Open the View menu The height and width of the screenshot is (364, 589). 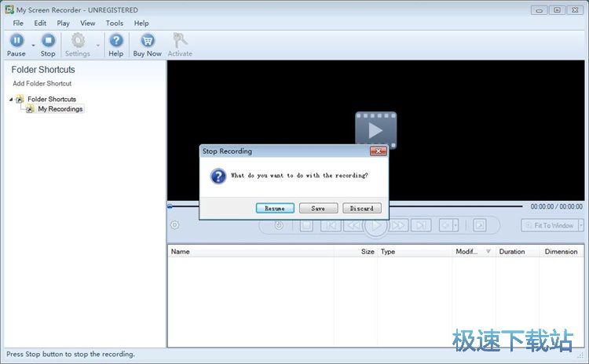click(87, 24)
